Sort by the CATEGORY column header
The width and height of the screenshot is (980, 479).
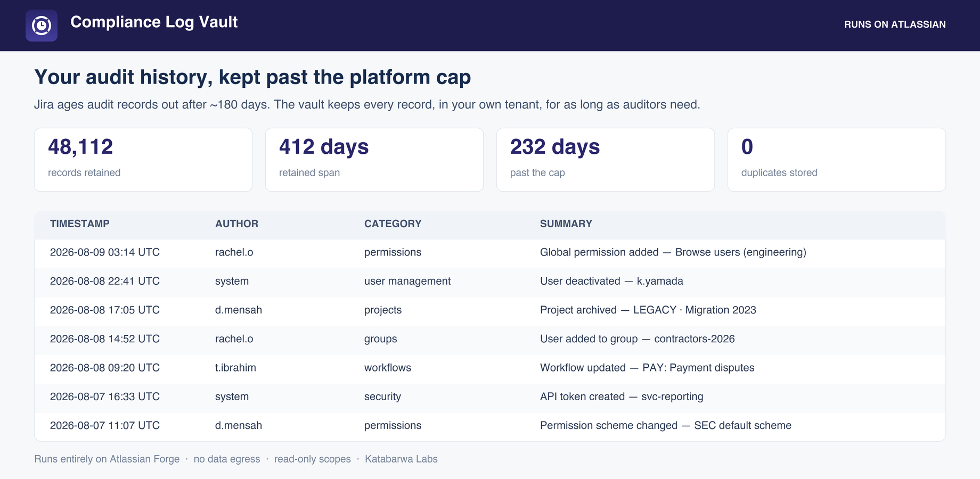coord(393,224)
